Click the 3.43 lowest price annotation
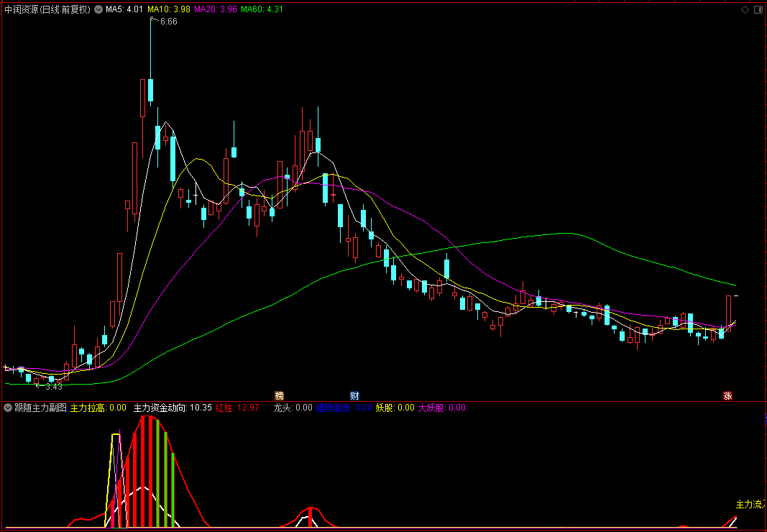The width and height of the screenshot is (767, 532). (54, 387)
